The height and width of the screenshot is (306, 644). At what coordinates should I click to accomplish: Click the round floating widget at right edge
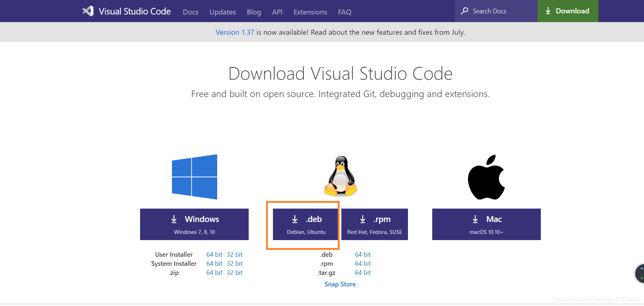click(x=640, y=273)
